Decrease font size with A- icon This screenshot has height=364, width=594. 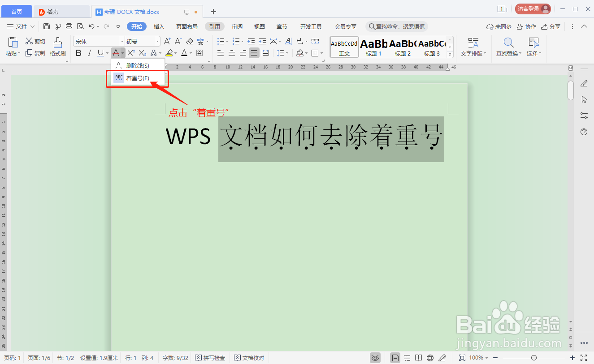click(178, 41)
